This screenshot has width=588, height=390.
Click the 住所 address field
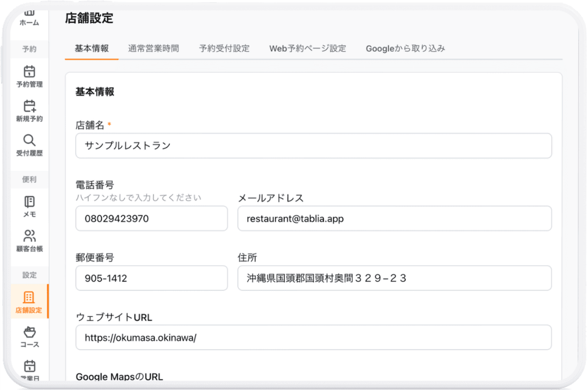pos(395,278)
